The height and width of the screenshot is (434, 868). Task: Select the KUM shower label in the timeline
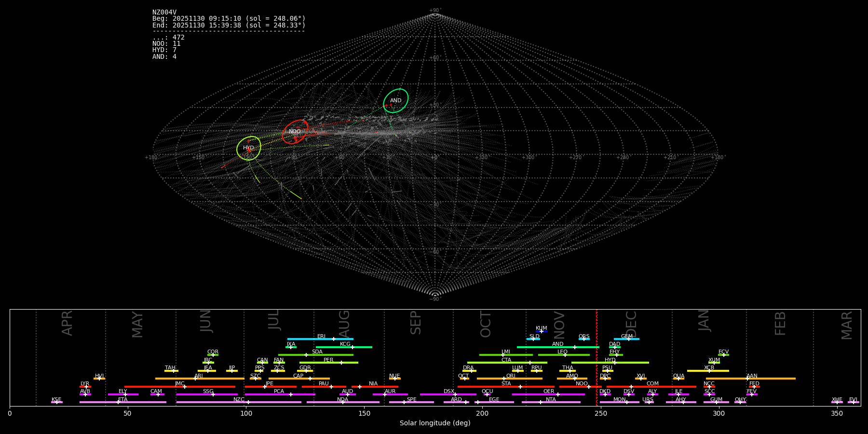point(542,328)
